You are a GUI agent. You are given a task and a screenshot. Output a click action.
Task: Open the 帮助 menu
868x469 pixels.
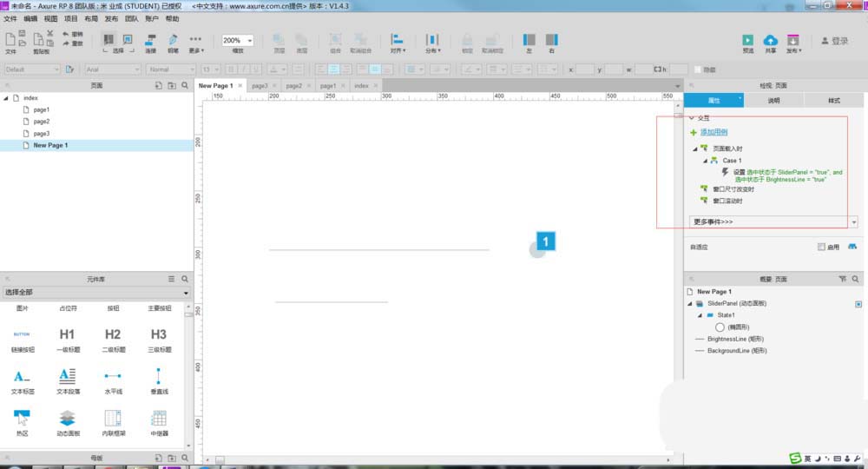(173, 19)
